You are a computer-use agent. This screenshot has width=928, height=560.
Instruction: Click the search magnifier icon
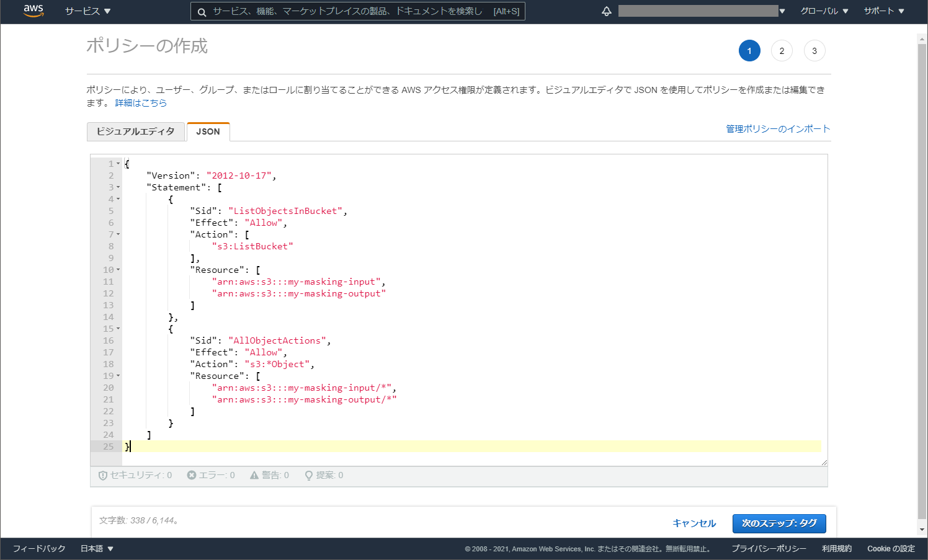[x=202, y=12]
